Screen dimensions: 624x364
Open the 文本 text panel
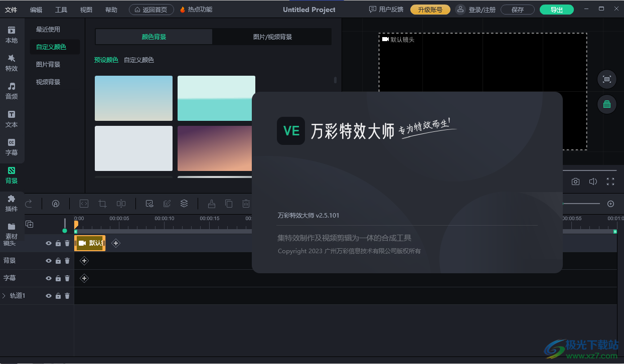click(x=12, y=119)
